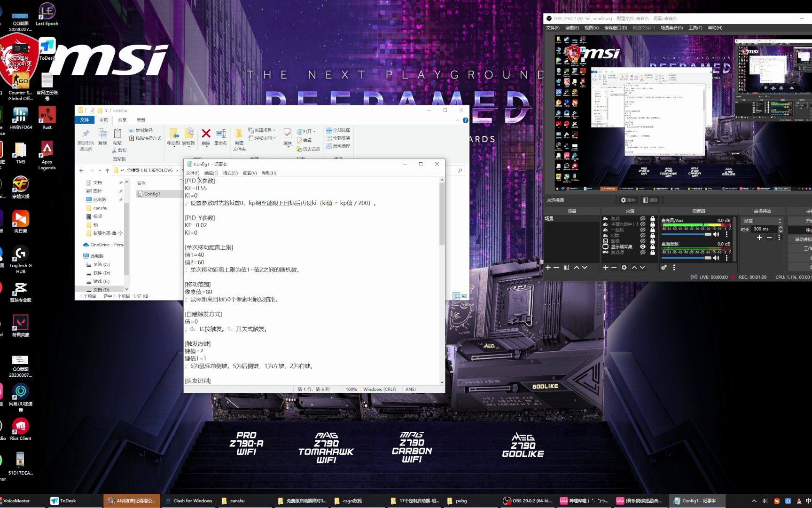
Task: Click the Explorer search magnifier icon
Action: click(x=460, y=170)
